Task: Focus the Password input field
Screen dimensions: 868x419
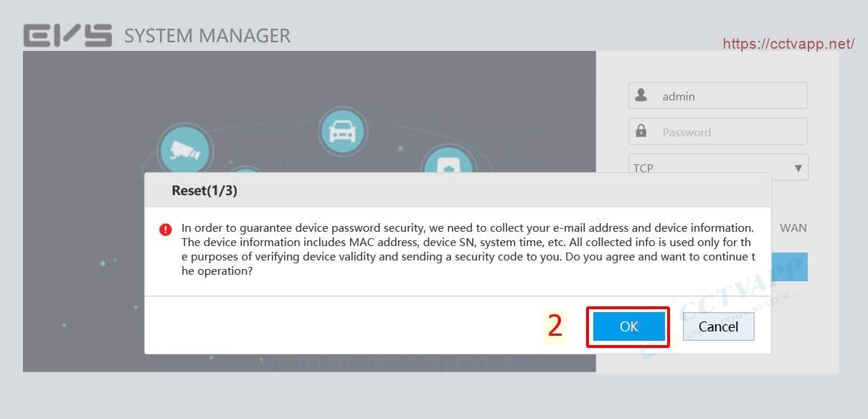Action: coord(728,132)
